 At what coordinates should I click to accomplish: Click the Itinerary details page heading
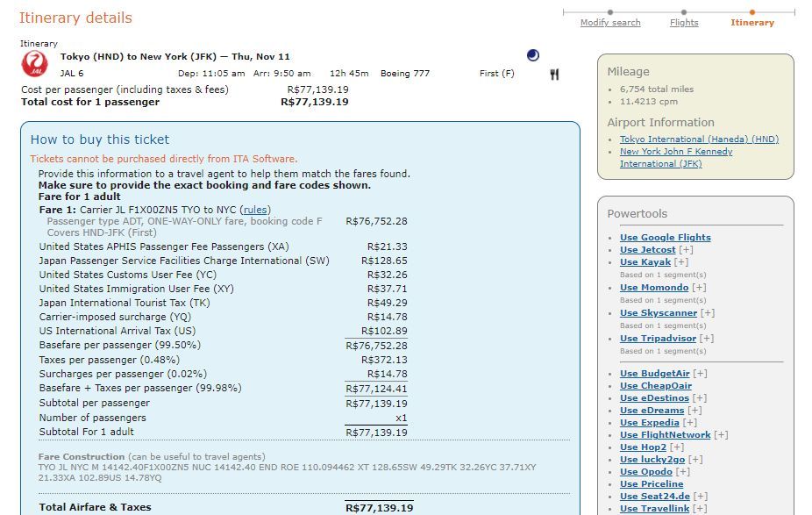tap(75, 18)
